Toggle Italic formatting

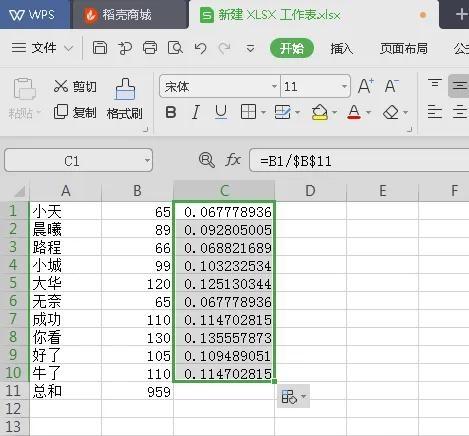(x=196, y=112)
